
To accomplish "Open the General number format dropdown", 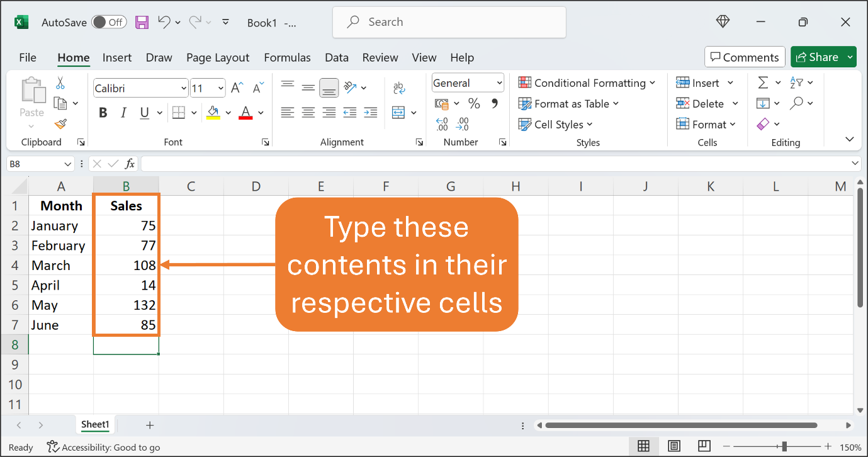I will point(500,83).
